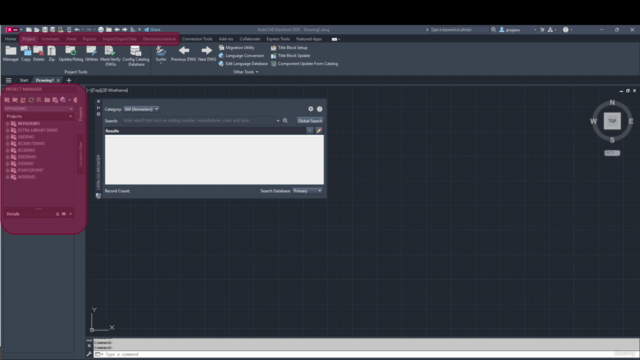The width and height of the screenshot is (640, 360).
Task: Switch to the Start file tab
Action: pos(24,80)
